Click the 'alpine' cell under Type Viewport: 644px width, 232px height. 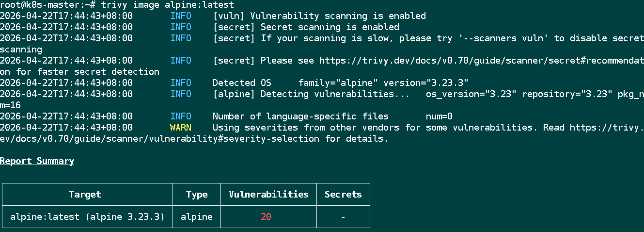pyautogui.click(x=196, y=217)
